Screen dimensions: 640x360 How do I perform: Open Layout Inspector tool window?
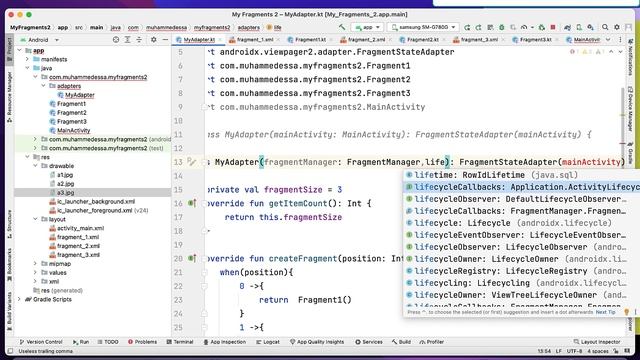(597, 342)
